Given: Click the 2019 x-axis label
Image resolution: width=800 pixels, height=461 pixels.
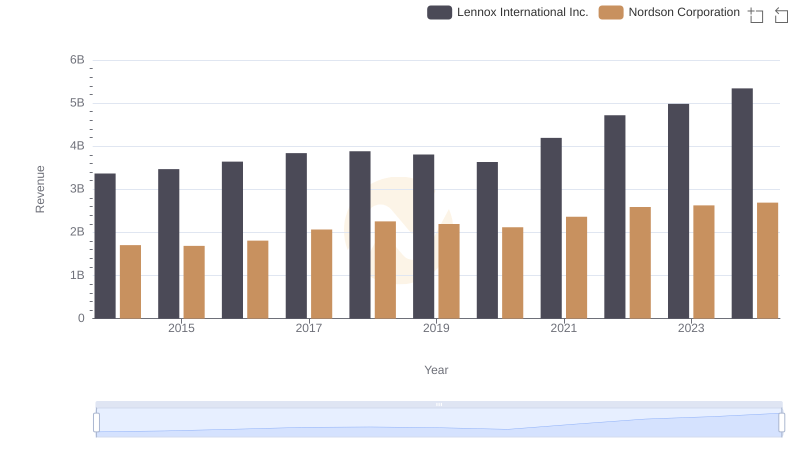Looking at the screenshot, I should (436, 328).
